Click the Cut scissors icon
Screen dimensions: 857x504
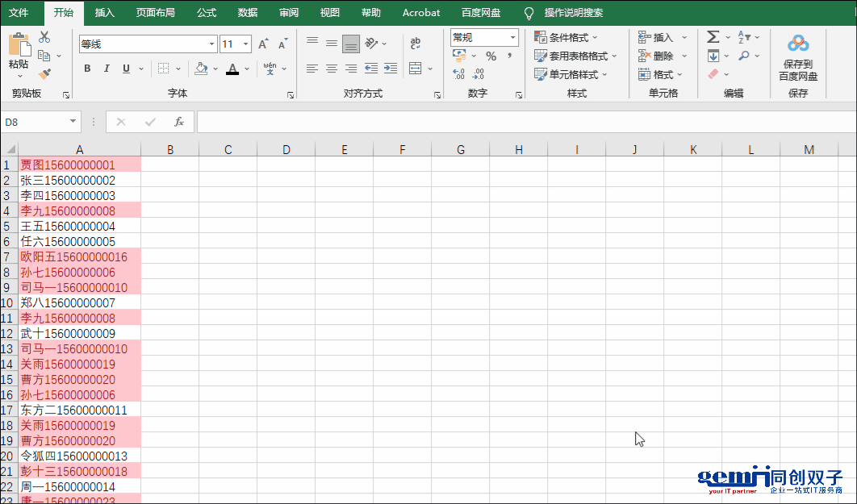pos(44,37)
